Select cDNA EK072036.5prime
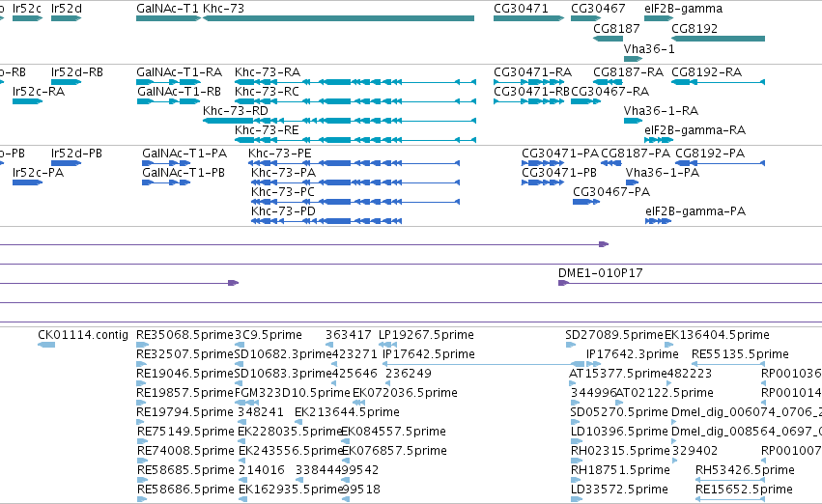The image size is (822, 504). (358, 403)
